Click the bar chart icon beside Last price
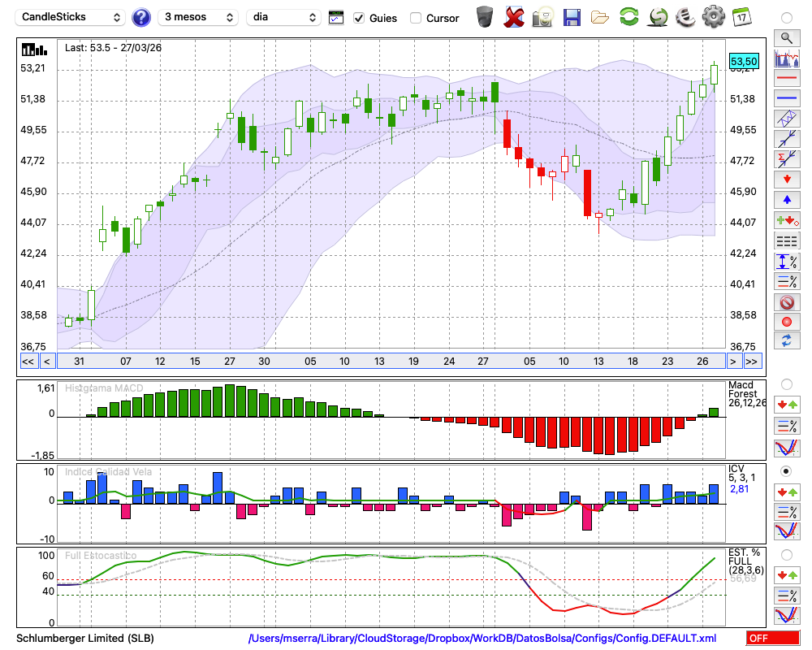Image resolution: width=812 pixels, height=650 pixels. pos(34,50)
